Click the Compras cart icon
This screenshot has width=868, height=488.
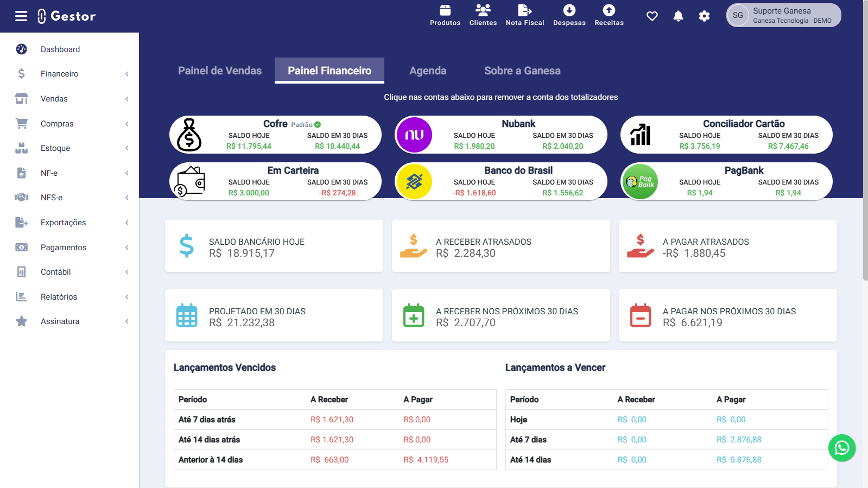point(22,124)
